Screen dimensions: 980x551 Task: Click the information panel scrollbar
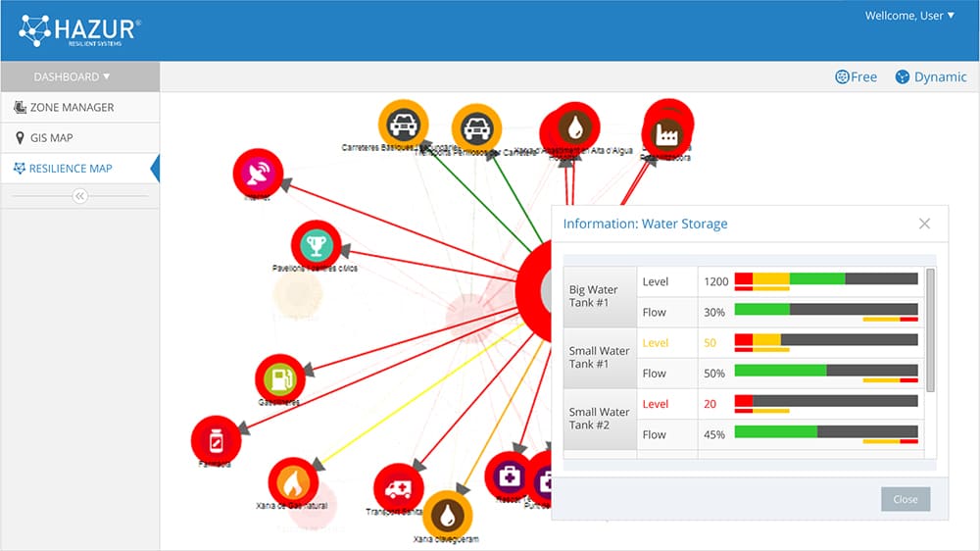(x=931, y=329)
